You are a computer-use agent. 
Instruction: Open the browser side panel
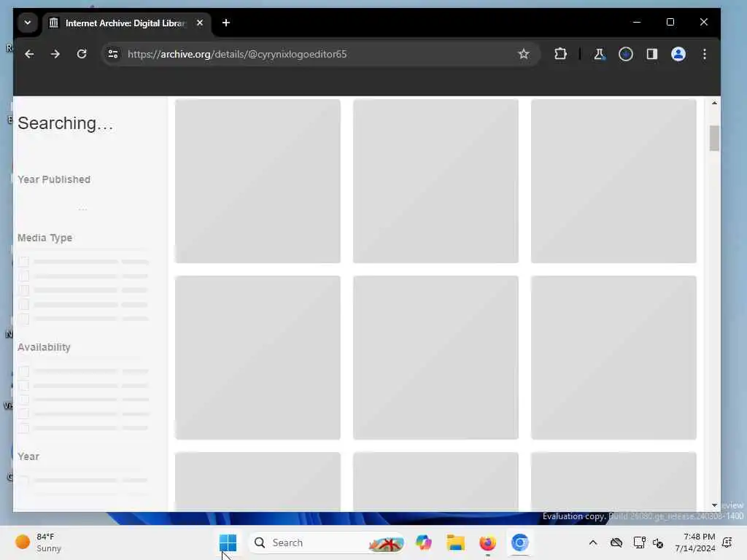[x=651, y=54]
